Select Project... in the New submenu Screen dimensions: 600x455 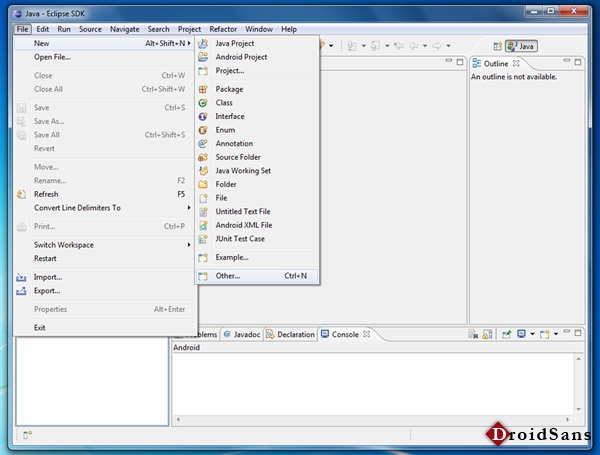[257, 71]
